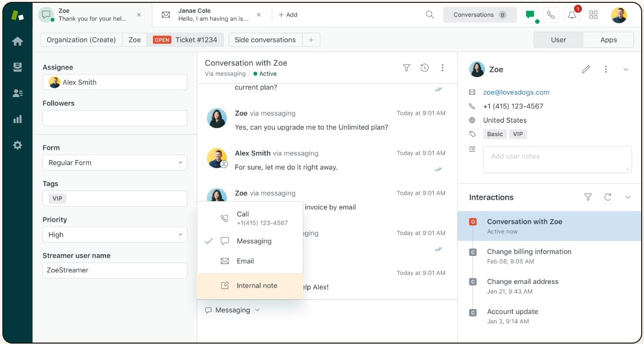Open the Messaging channel dropdown
The width and height of the screenshot is (644, 344).
(232, 310)
